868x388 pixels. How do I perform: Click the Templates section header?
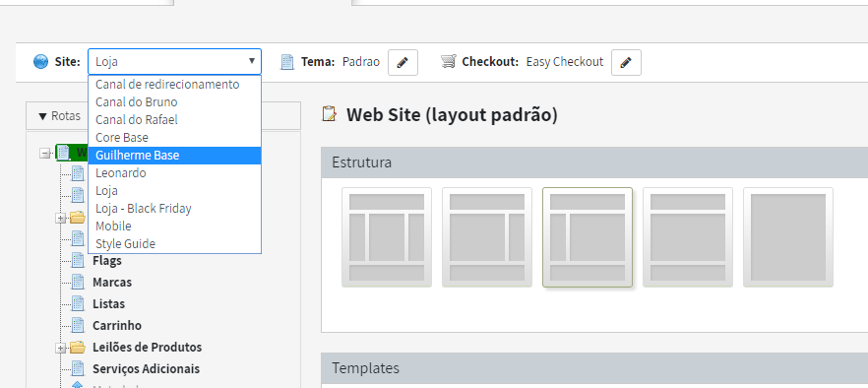click(x=594, y=368)
